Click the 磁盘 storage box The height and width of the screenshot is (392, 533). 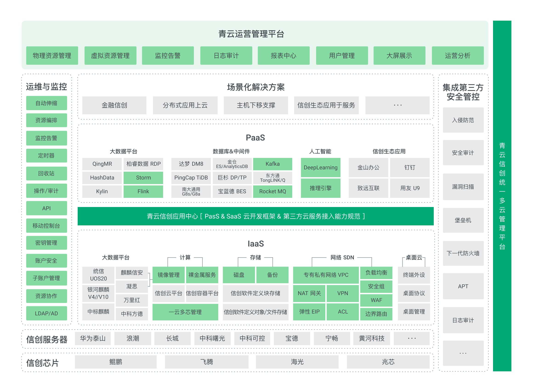[239, 275]
